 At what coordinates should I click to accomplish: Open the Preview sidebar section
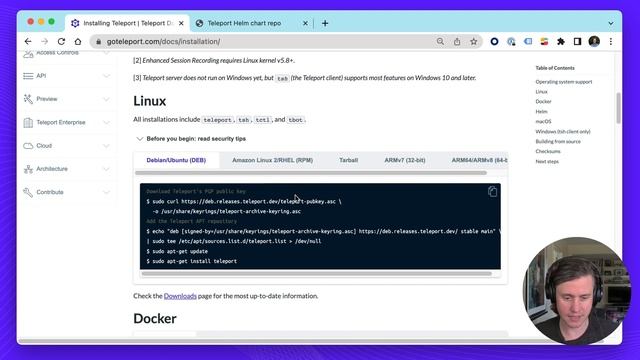tap(47, 99)
